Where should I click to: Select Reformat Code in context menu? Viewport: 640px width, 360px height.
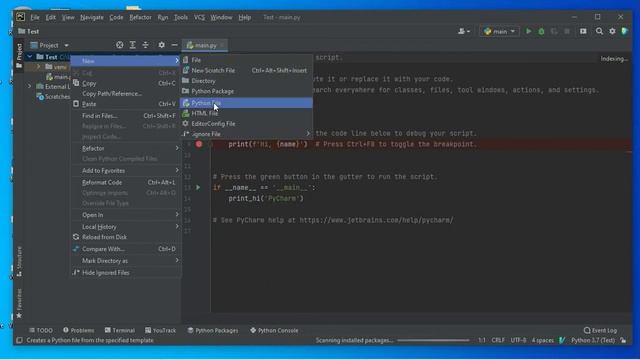click(x=126, y=182)
